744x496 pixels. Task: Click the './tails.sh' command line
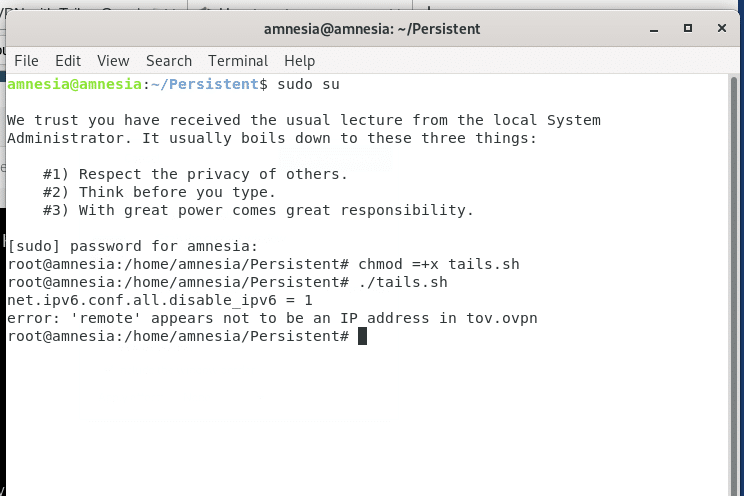click(227, 282)
